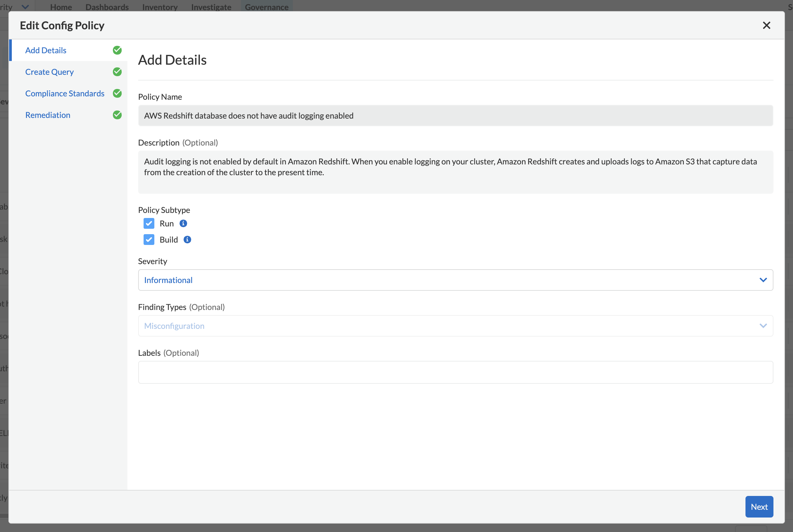The image size is (793, 532).
Task: Uncheck the Build policy subtype checkbox
Action: 149,240
